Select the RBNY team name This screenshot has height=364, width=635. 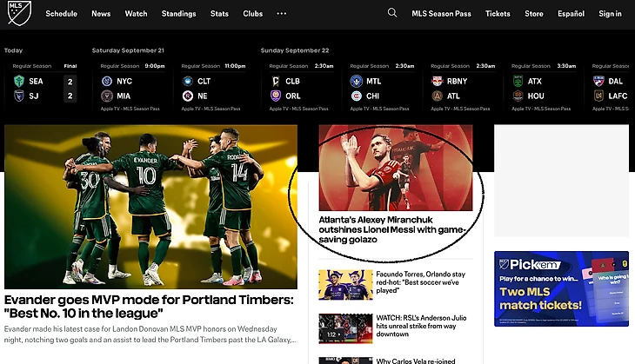point(458,81)
